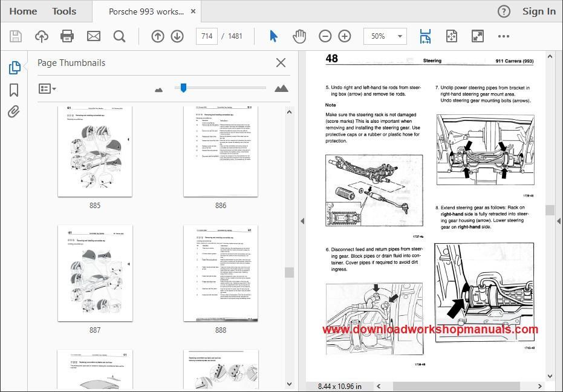Screen dimensions: 563x392
Task: Print the document
Action: click(67, 36)
